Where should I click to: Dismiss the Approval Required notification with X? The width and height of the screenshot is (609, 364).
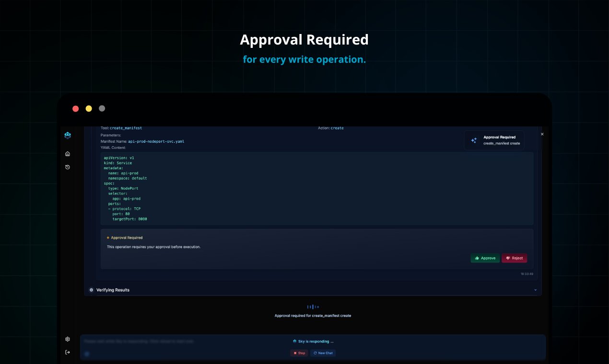542,134
